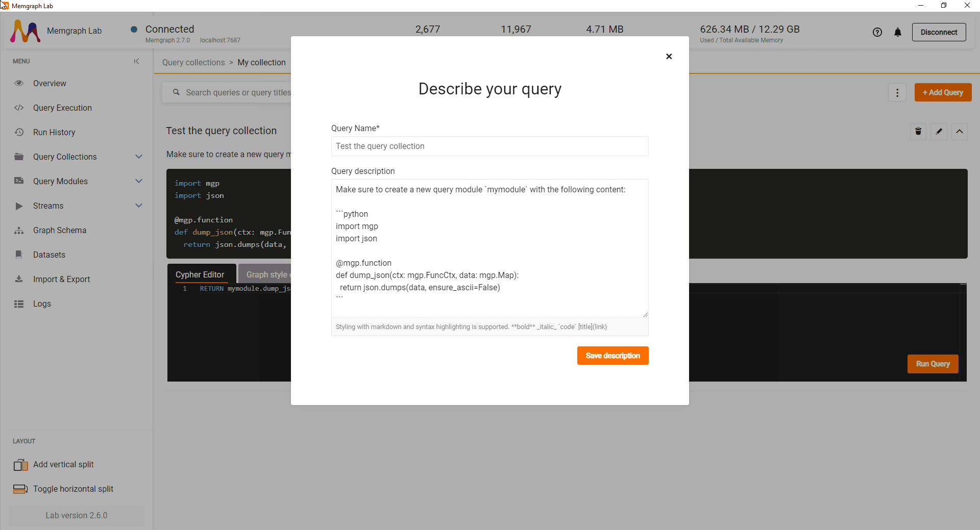Open the Overview menu item
The height and width of the screenshot is (530, 980).
click(x=50, y=83)
